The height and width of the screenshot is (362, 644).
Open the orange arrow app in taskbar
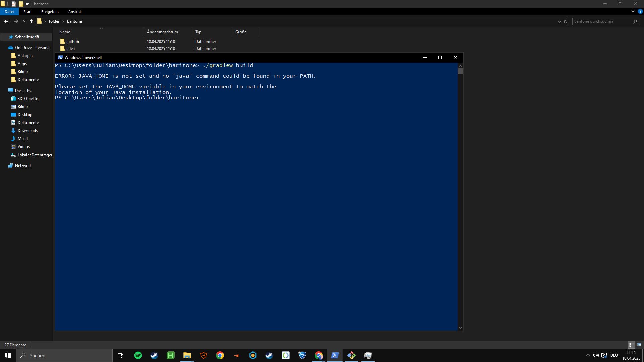(x=236, y=355)
